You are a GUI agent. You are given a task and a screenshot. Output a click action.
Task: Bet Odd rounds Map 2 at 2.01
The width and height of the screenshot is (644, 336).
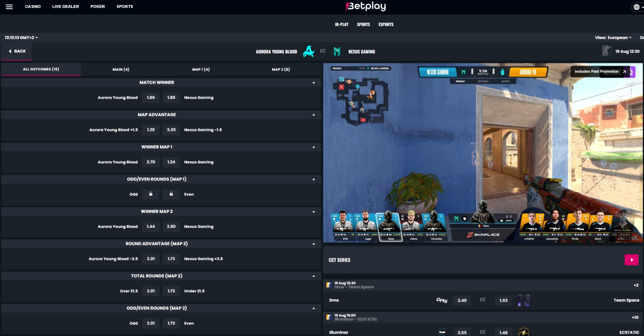151,323
